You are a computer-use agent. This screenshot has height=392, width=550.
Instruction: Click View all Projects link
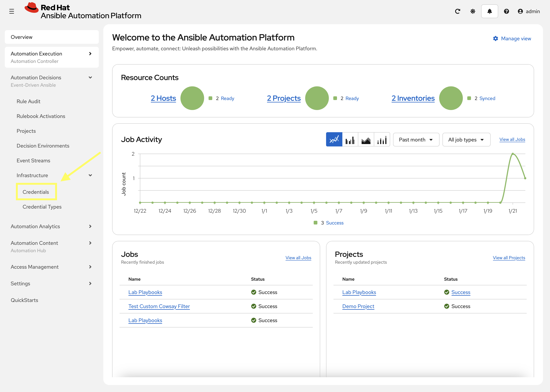pos(509,258)
